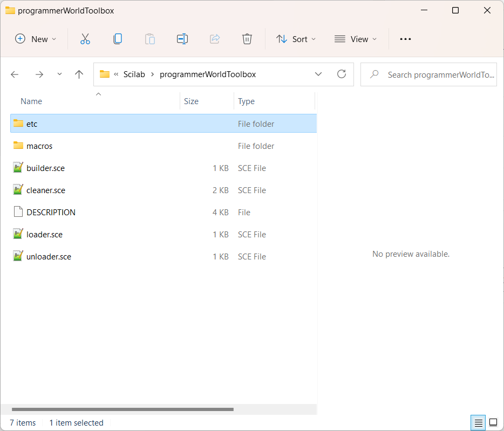This screenshot has height=431, width=504.
Task: Click the Share icon in toolbar
Action: tap(215, 39)
